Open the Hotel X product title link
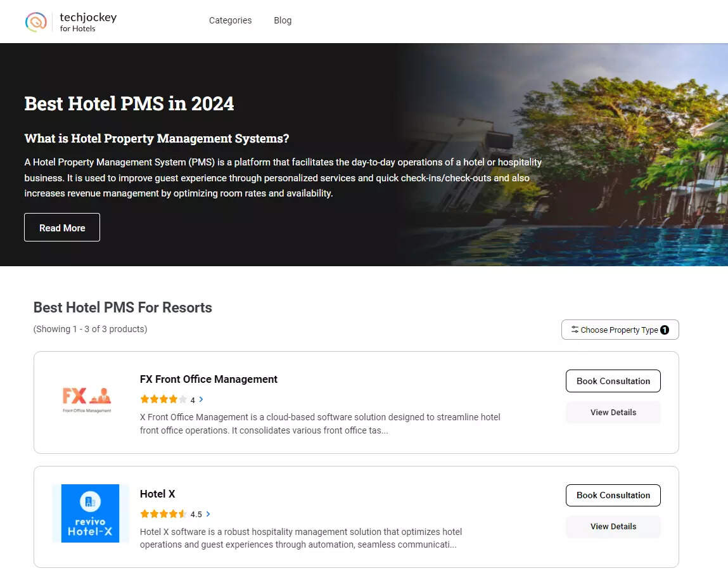728x573 pixels. pos(157,494)
